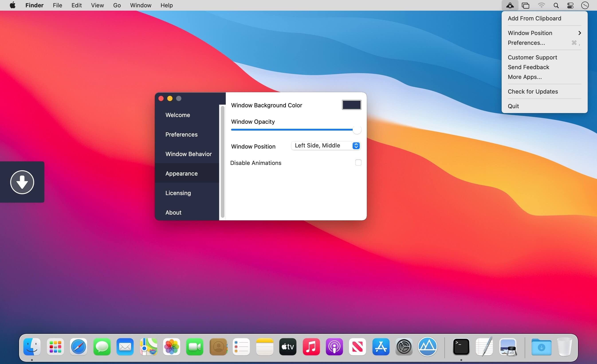Open Control Center from menu bar
The width and height of the screenshot is (597, 364).
(570, 5)
